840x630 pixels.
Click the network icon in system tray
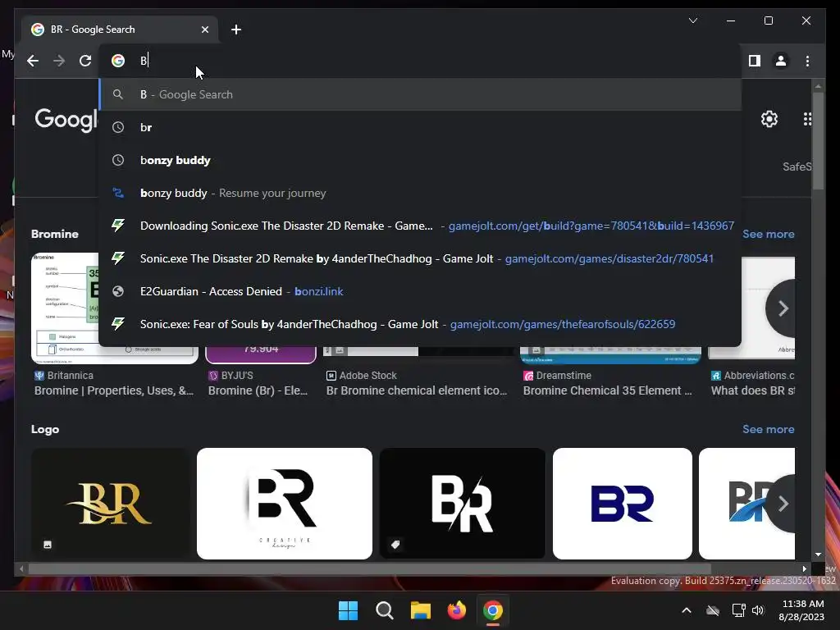[x=739, y=610]
